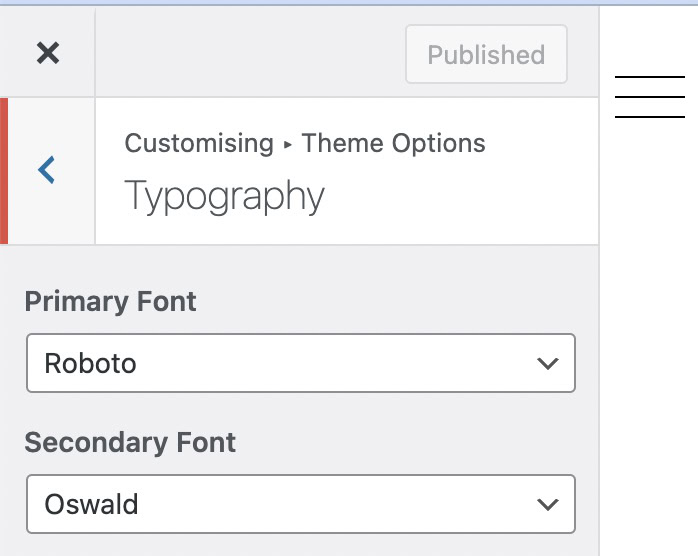
Task: Click the bottom line of the hamburger icon
Action: point(649,117)
